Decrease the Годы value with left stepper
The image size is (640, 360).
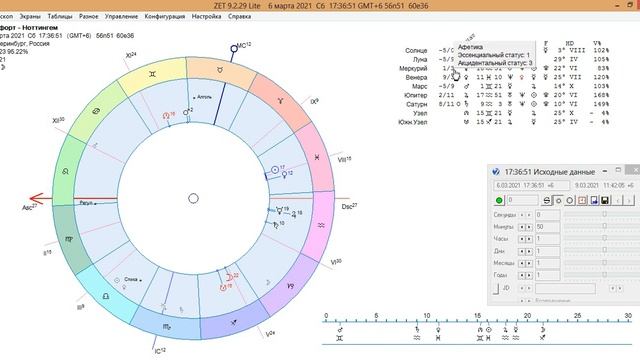[x=522, y=276]
